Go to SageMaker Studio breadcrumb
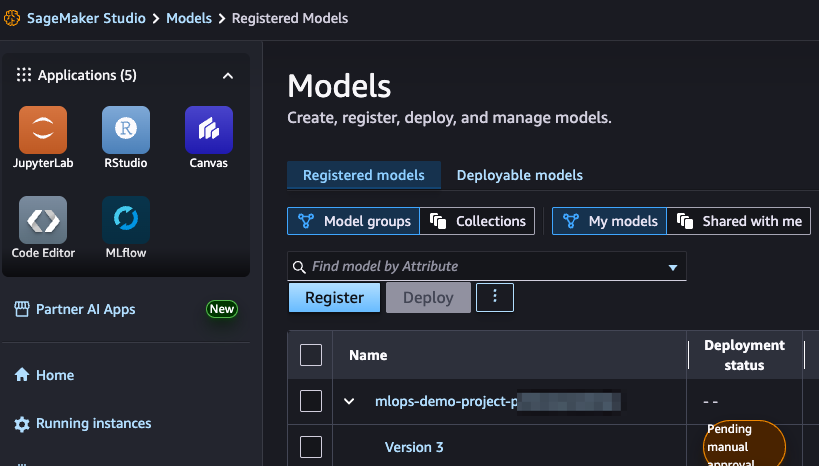This screenshot has height=466, width=819. 86,18
